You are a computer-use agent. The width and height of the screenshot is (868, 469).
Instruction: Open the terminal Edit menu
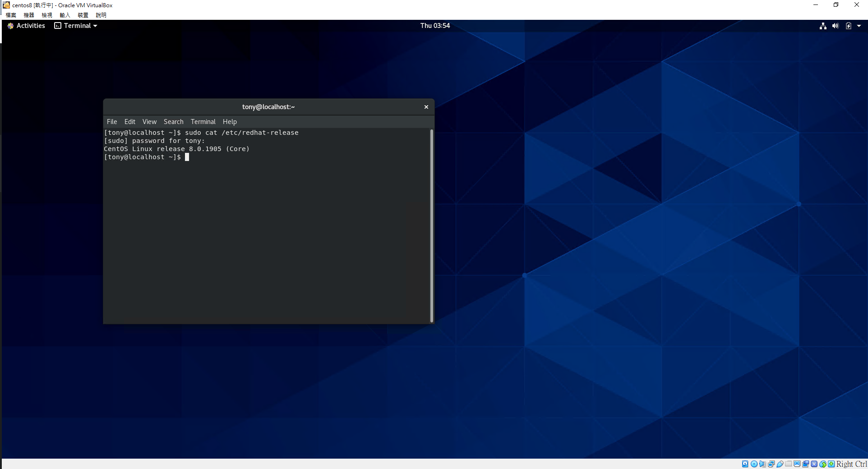click(129, 122)
